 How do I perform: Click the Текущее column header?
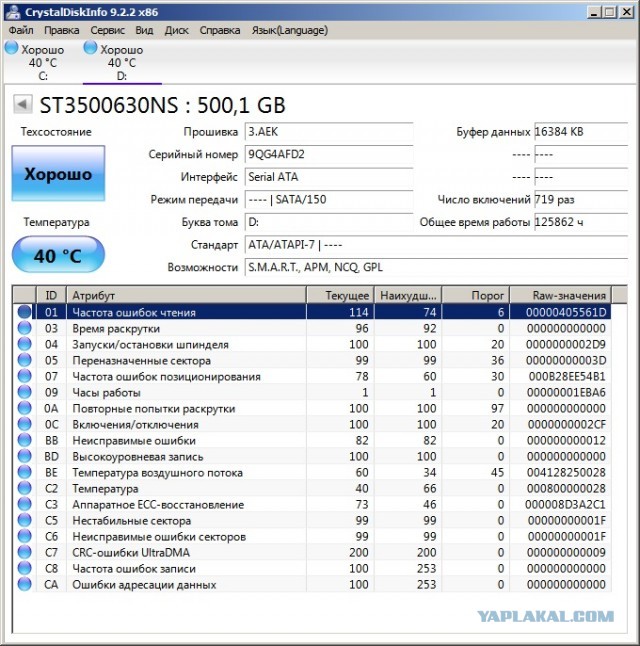click(340, 295)
